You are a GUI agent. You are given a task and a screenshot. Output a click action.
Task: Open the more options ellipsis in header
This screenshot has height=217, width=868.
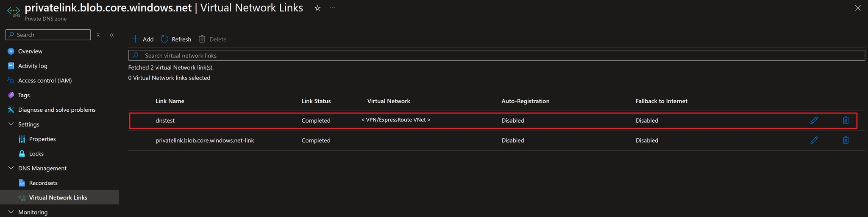click(332, 8)
